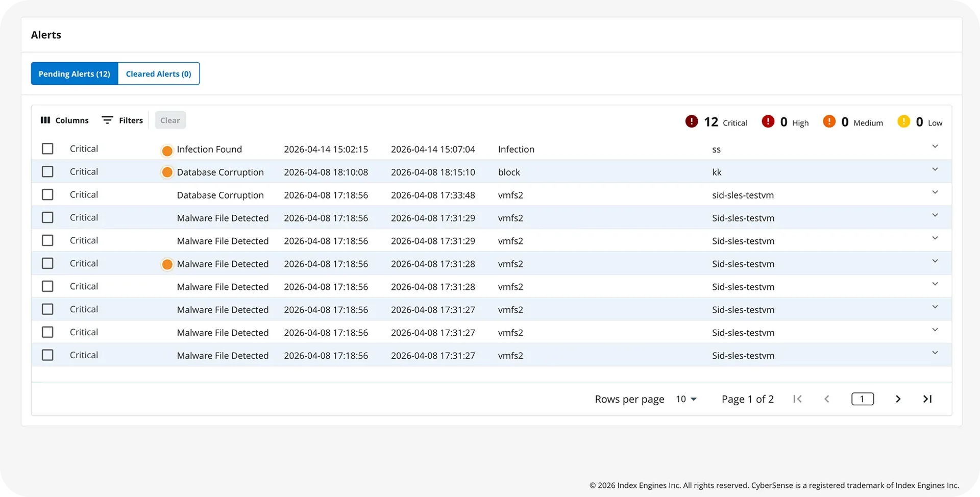
Task: Click the 'Infection Found' alert name
Action: click(209, 150)
